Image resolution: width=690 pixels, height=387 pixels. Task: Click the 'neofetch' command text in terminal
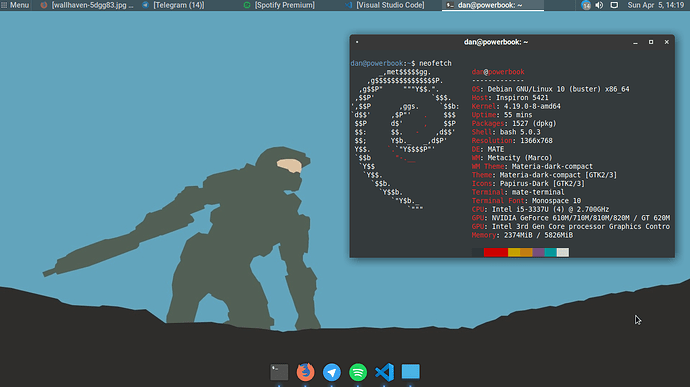tap(435, 63)
